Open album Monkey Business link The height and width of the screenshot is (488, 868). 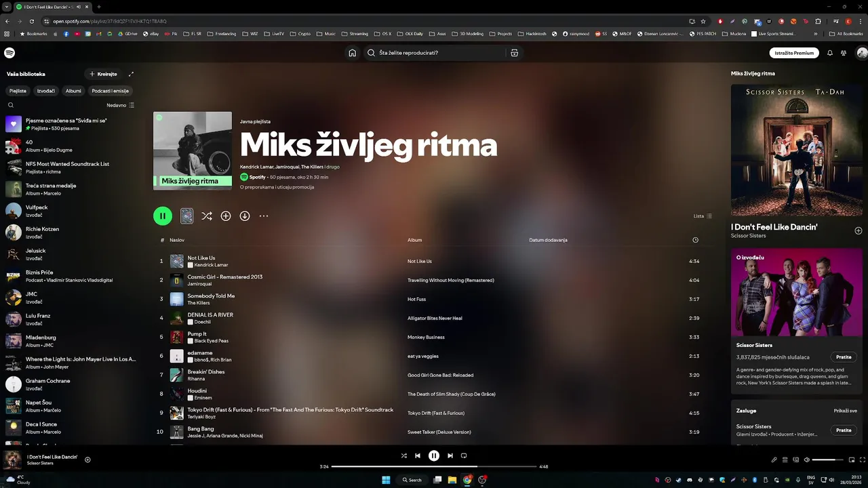click(426, 337)
